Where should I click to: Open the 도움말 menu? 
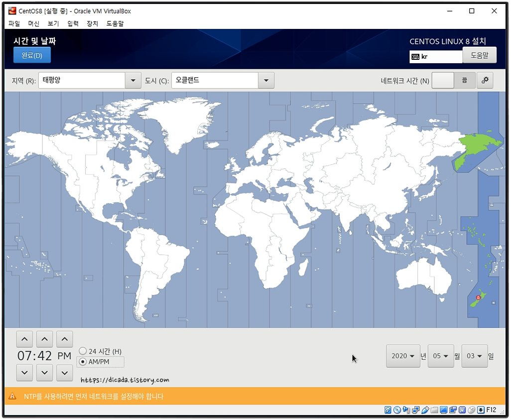[115, 23]
